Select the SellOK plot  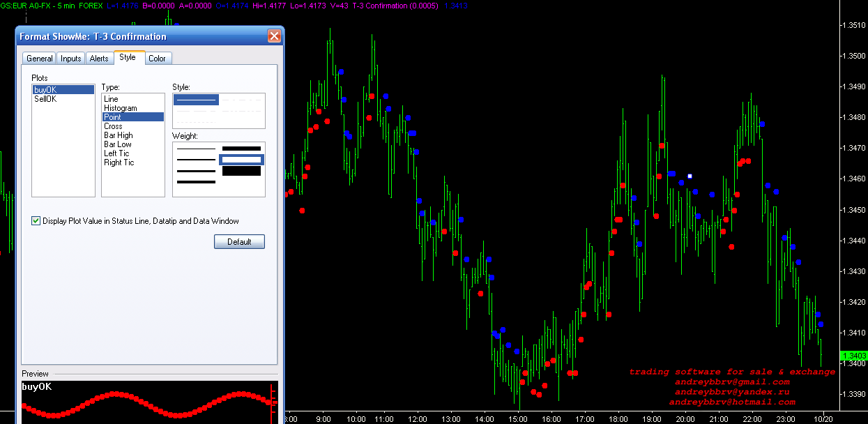[45, 99]
